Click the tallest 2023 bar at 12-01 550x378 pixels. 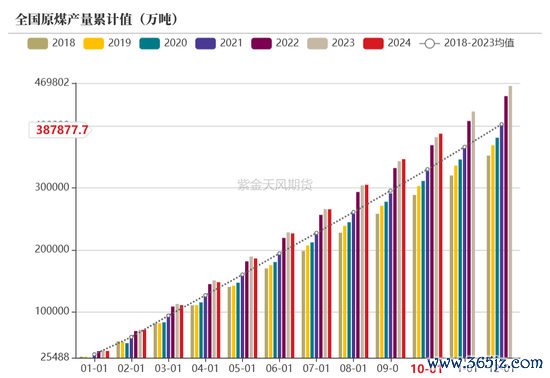510,222
